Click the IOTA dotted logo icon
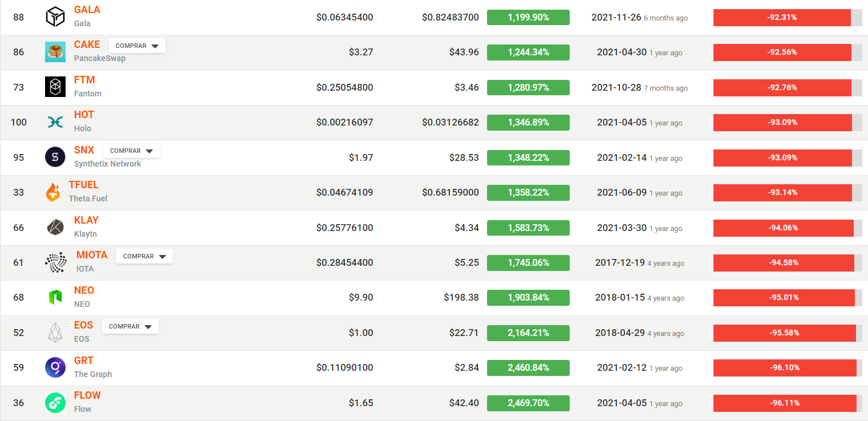 point(55,262)
